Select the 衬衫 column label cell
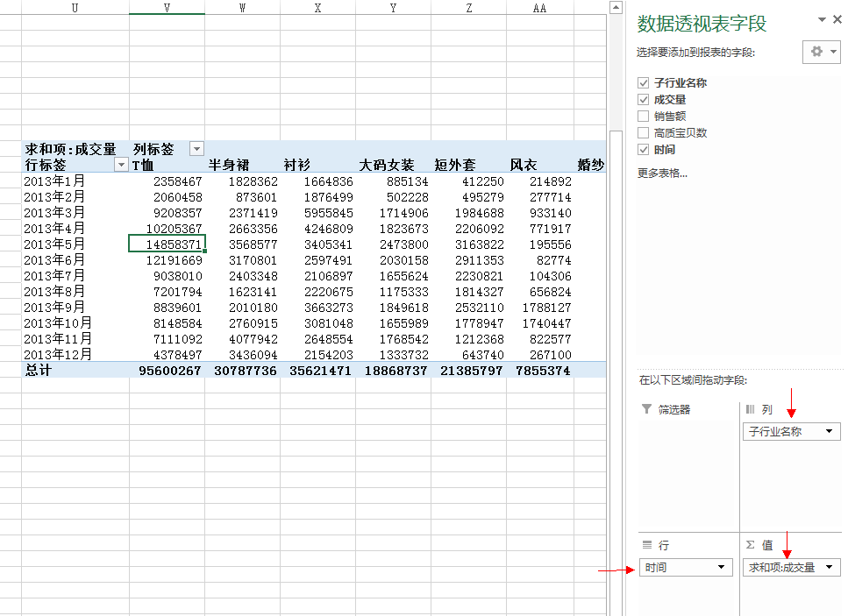Image resolution: width=848 pixels, height=616 pixels. [318, 165]
